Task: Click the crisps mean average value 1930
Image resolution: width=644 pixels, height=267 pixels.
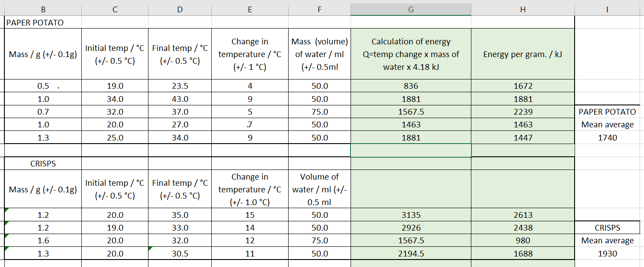Action: pyautogui.click(x=608, y=253)
